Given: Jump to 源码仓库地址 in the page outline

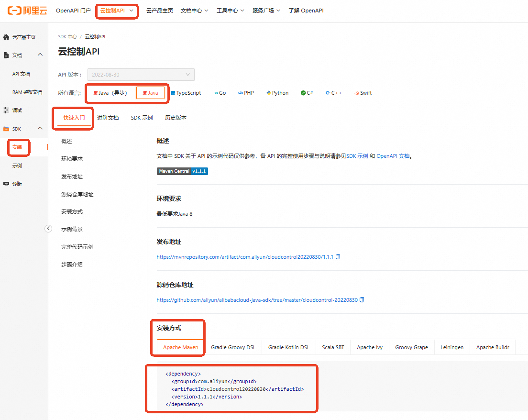Looking at the screenshot, I should pos(77,194).
